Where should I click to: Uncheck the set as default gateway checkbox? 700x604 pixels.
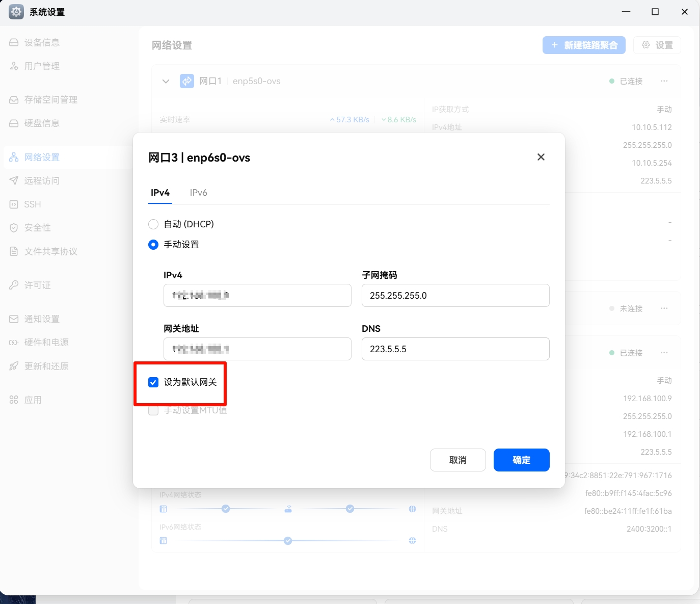pyautogui.click(x=153, y=382)
